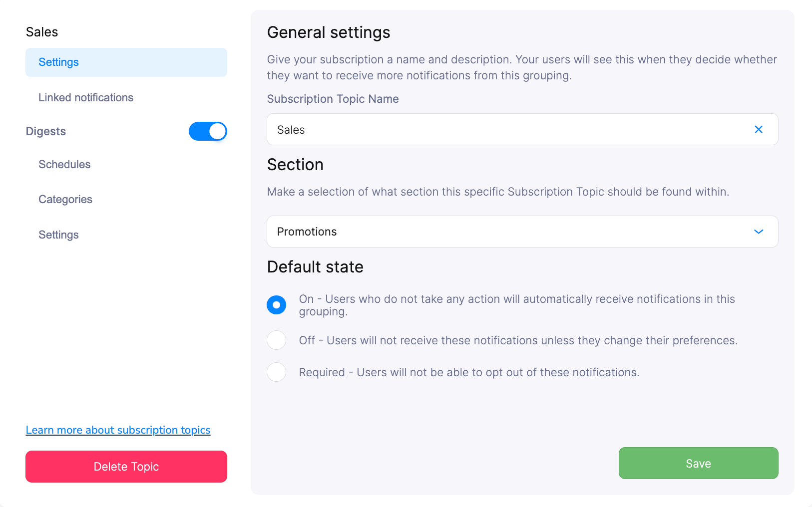This screenshot has height=507, width=812.
Task: Select the Sales topic heading
Action: [x=42, y=31]
